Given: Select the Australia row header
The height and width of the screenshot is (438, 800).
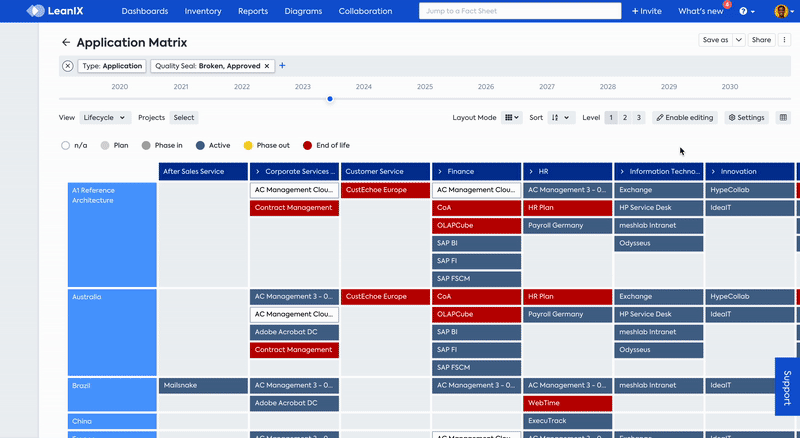Looking at the screenshot, I should pos(112,332).
